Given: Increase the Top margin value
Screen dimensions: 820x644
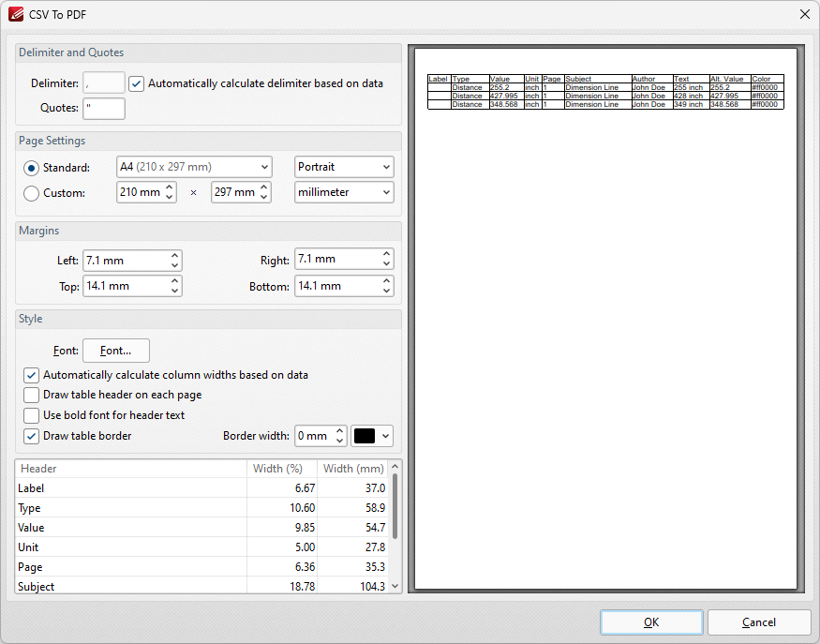Looking at the screenshot, I should 174,281.
